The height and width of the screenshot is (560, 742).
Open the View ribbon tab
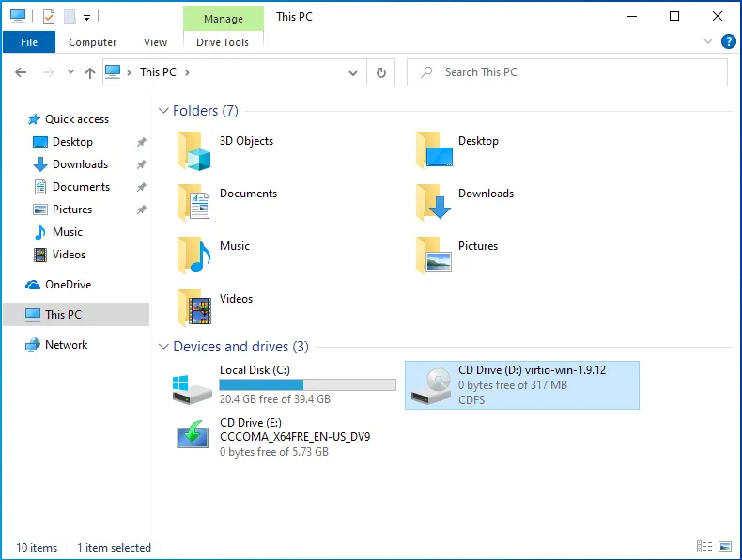[x=155, y=42]
